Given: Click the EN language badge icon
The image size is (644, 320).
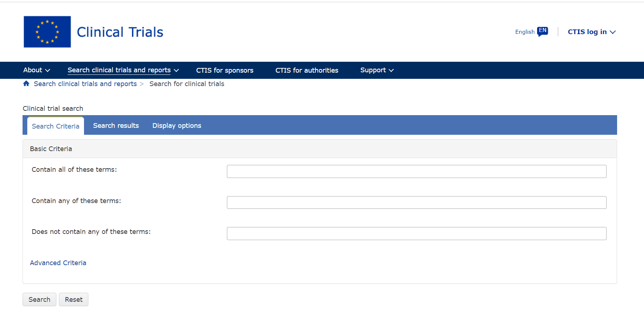Looking at the screenshot, I should 543,32.
